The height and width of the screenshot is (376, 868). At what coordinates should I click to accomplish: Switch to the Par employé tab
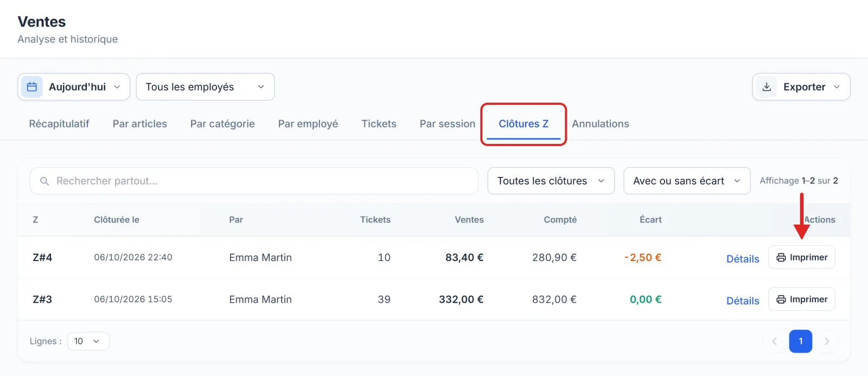(x=308, y=124)
